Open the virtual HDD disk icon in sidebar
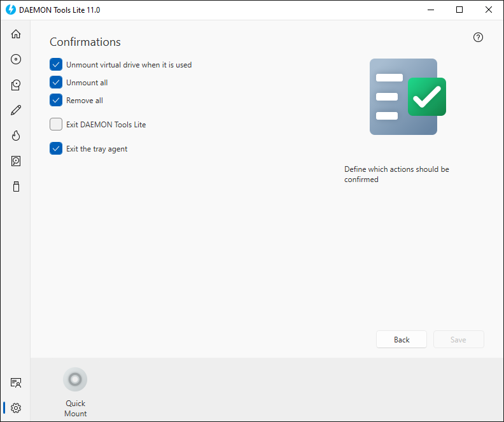This screenshot has width=504, height=422. tap(16, 161)
